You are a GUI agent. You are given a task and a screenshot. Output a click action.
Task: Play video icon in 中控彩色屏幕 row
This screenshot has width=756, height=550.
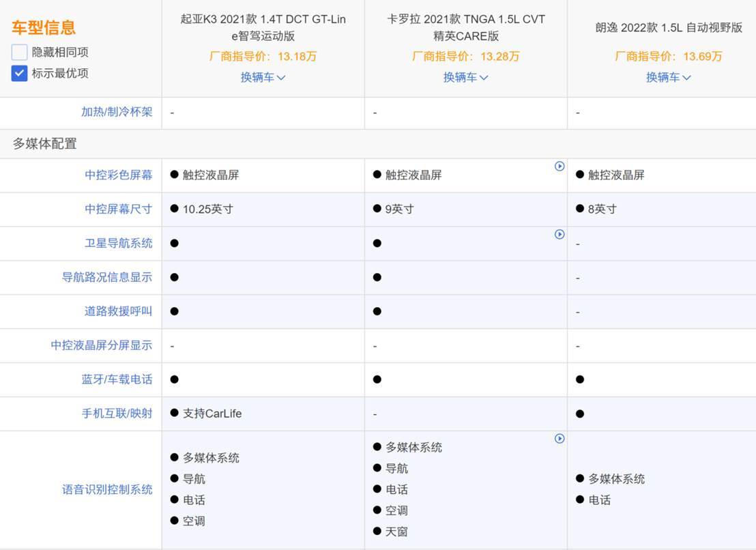(559, 166)
